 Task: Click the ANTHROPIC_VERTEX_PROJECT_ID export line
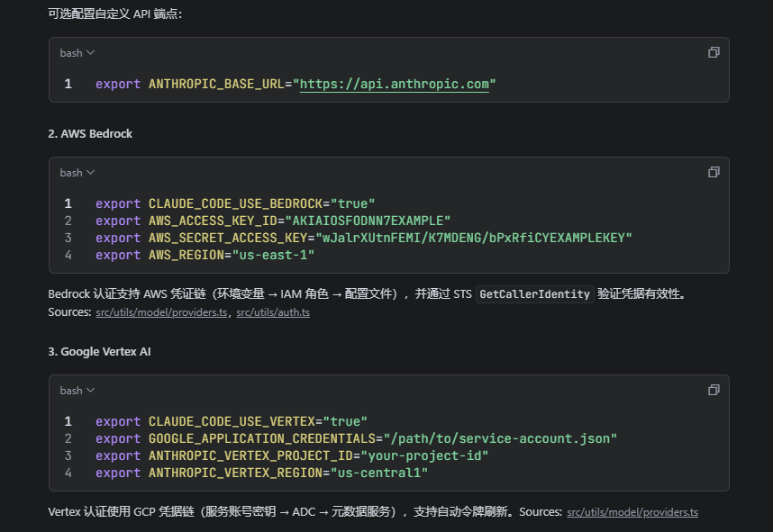tap(292, 456)
